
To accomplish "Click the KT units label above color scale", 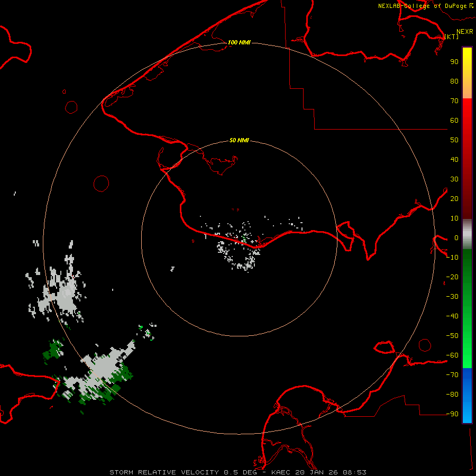I will click(x=451, y=36).
